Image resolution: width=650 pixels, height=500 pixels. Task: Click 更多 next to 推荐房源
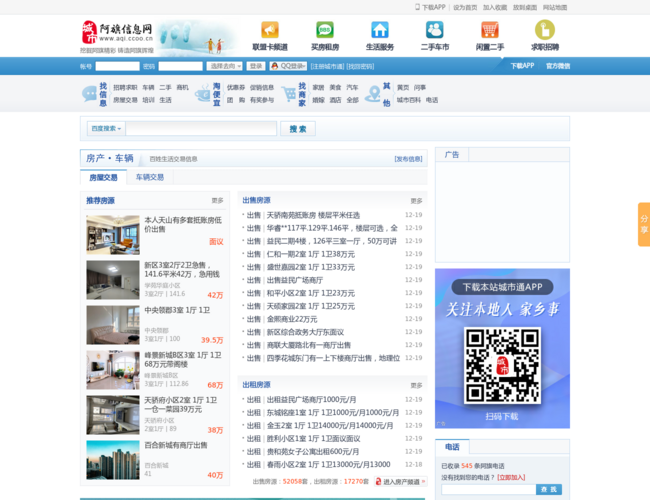click(217, 201)
